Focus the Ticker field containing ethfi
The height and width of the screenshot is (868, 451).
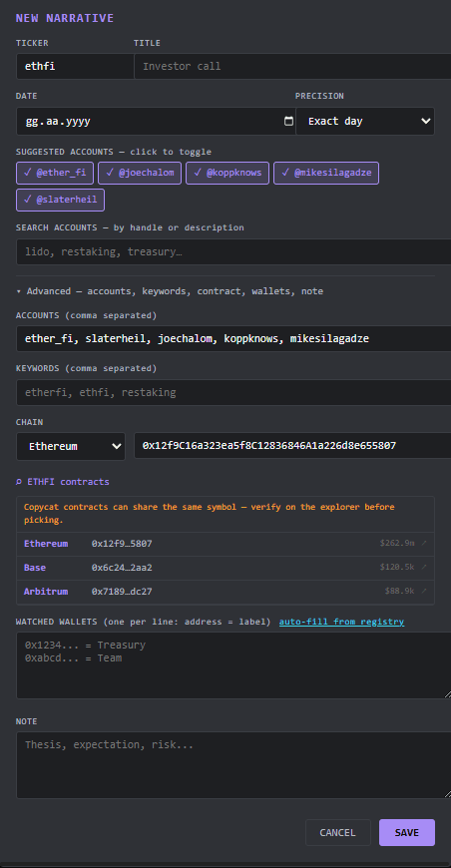point(75,67)
